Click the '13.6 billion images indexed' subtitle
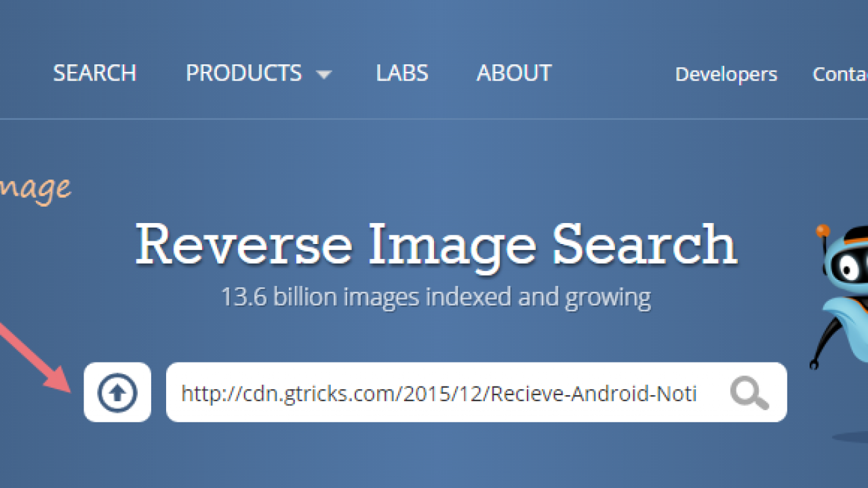The width and height of the screenshot is (868, 488). (436, 297)
